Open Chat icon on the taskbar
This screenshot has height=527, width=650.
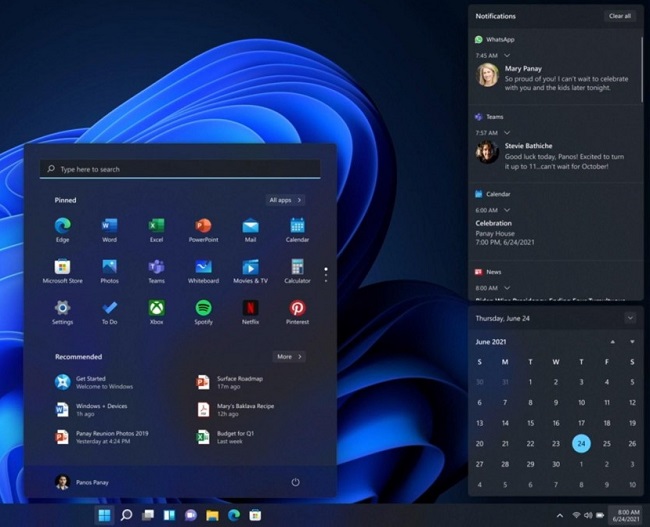click(x=191, y=515)
